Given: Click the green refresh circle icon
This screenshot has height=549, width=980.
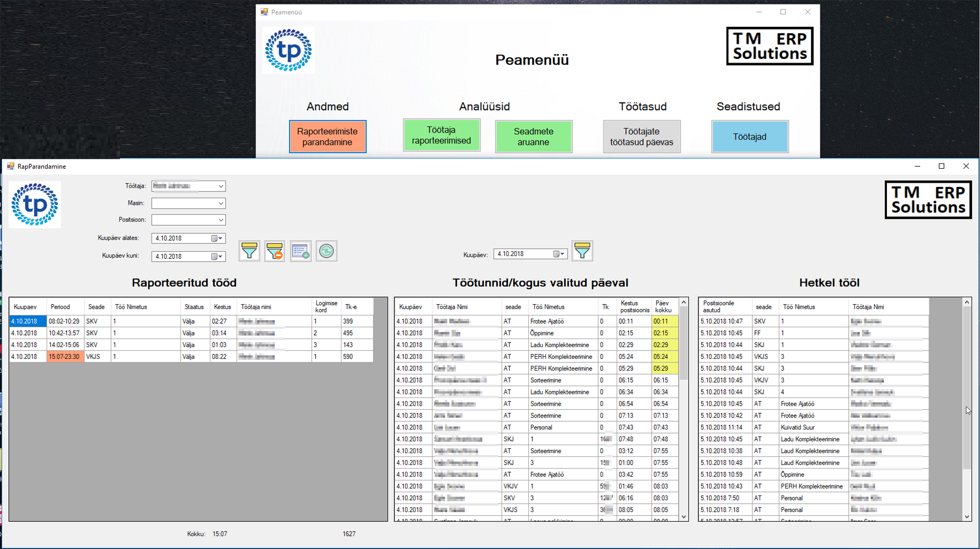Looking at the screenshot, I should 326,251.
